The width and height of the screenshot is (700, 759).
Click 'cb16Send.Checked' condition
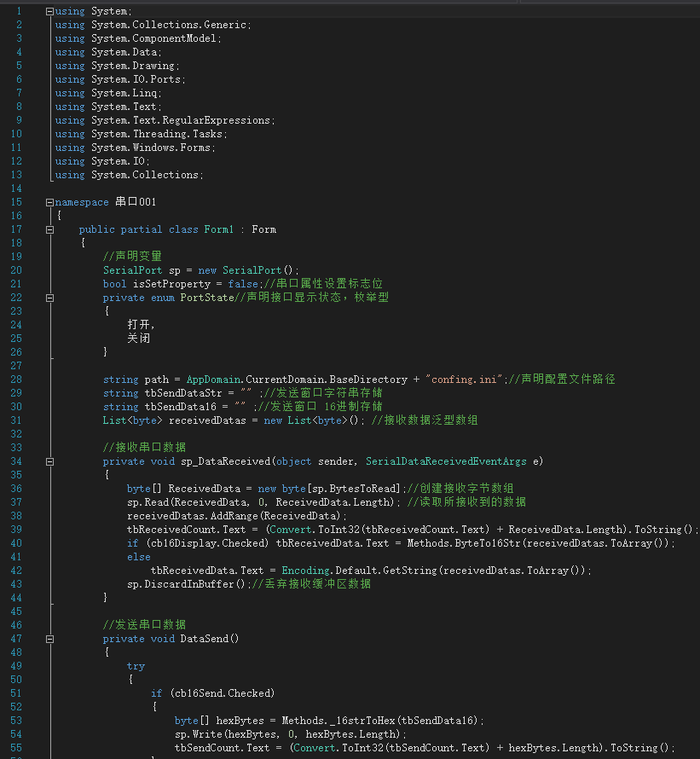point(224,693)
